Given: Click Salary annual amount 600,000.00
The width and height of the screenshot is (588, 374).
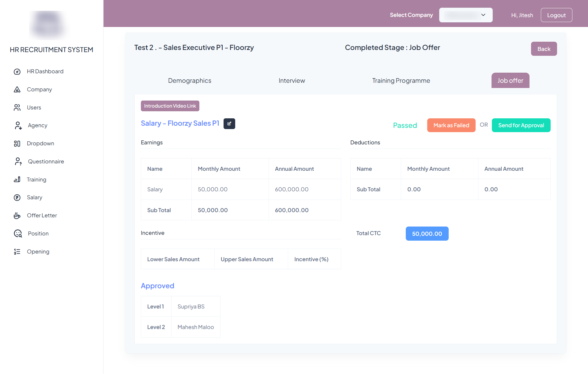Looking at the screenshot, I should [292, 189].
